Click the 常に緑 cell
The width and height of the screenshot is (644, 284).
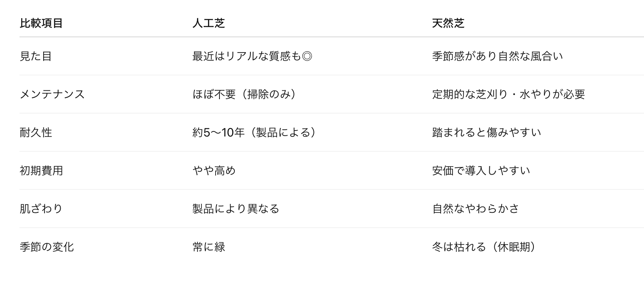(x=208, y=247)
